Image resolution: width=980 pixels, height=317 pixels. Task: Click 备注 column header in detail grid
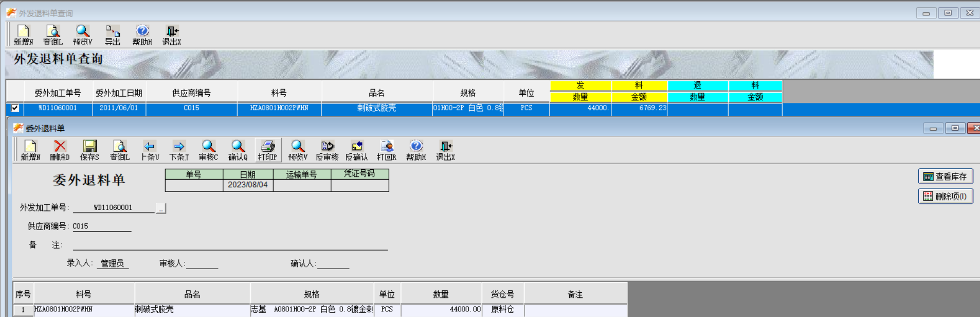(575, 294)
